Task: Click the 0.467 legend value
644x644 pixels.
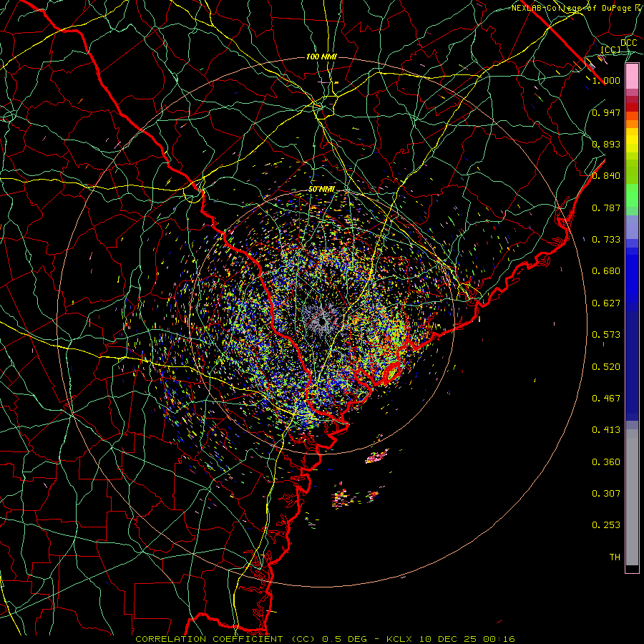Action: (606, 399)
